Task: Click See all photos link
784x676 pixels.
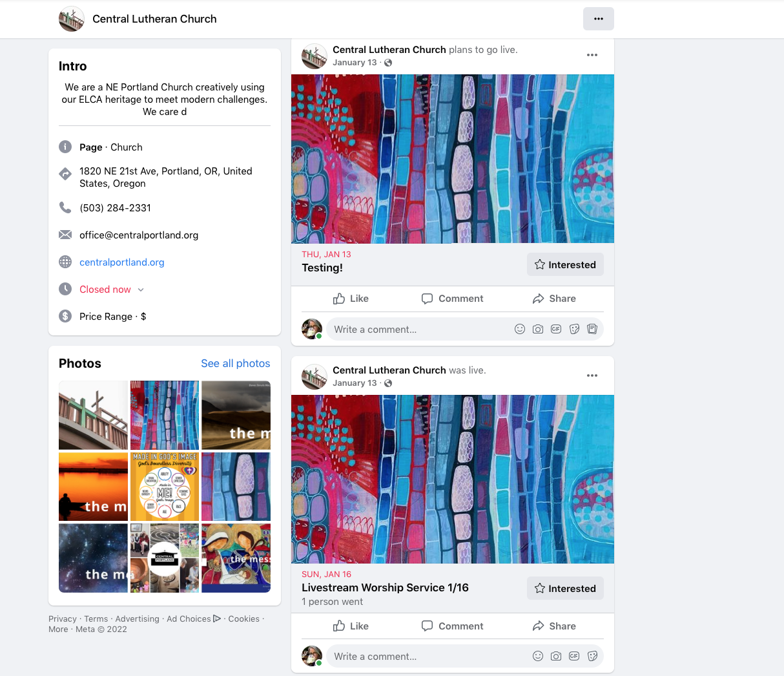Action: click(x=236, y=363)
